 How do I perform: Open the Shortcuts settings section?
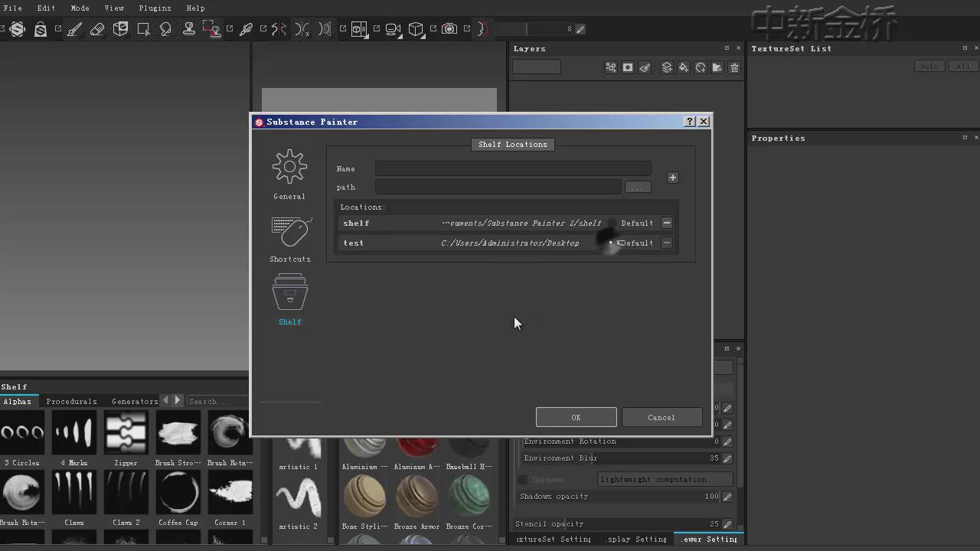pyautogui.click(x=289, y=239)
